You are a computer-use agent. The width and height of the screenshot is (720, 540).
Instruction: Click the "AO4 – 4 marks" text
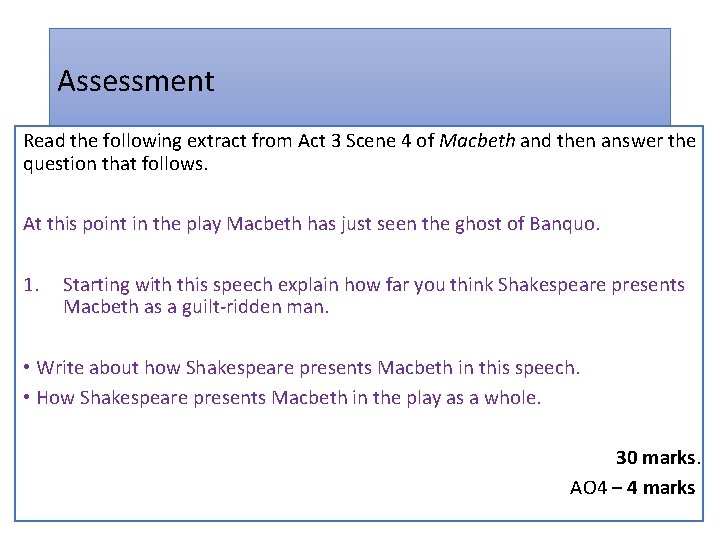[632, 488]
